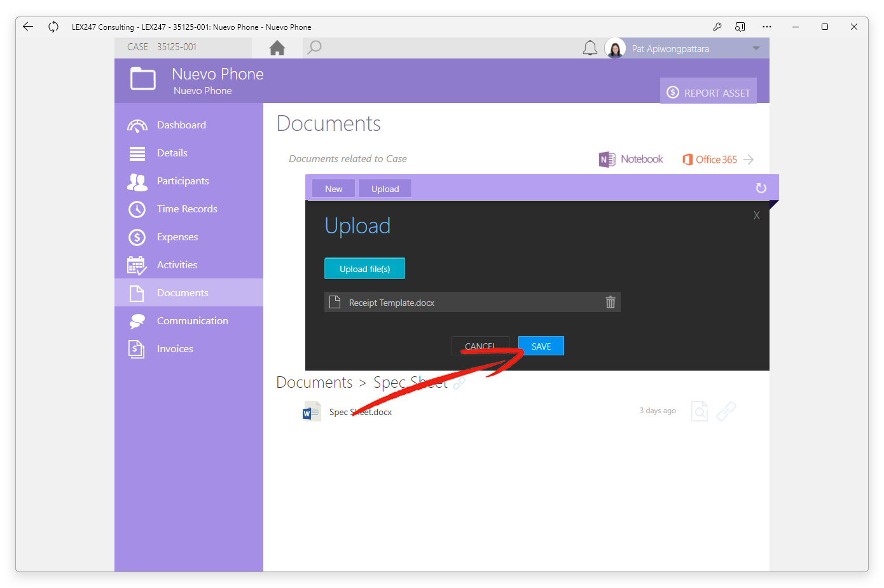
Task: Open Activities in the sidebar
Action: click(x=189, y=264)
